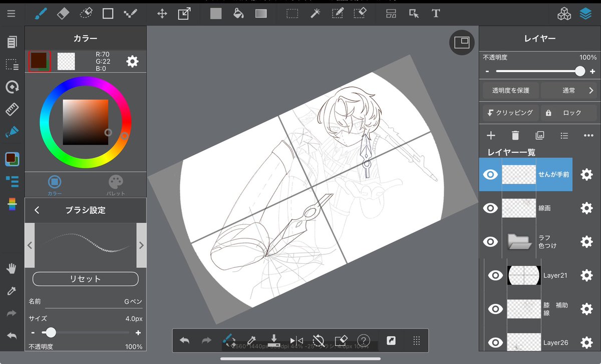The height and width of the screenshot is (364, 601).
Task: Select the operation cursor tool
Action: pyautogui.click(x=414, y=14)
